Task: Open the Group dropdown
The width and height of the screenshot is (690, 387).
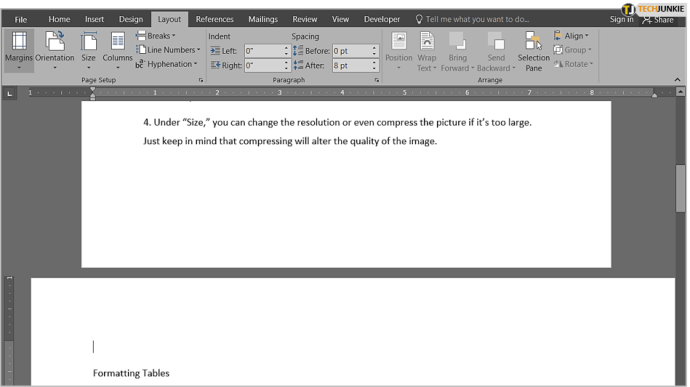Action: [573, 50]
